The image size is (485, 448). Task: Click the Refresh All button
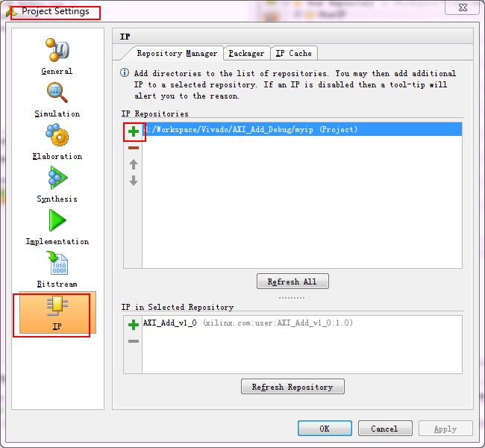(292, 281)
